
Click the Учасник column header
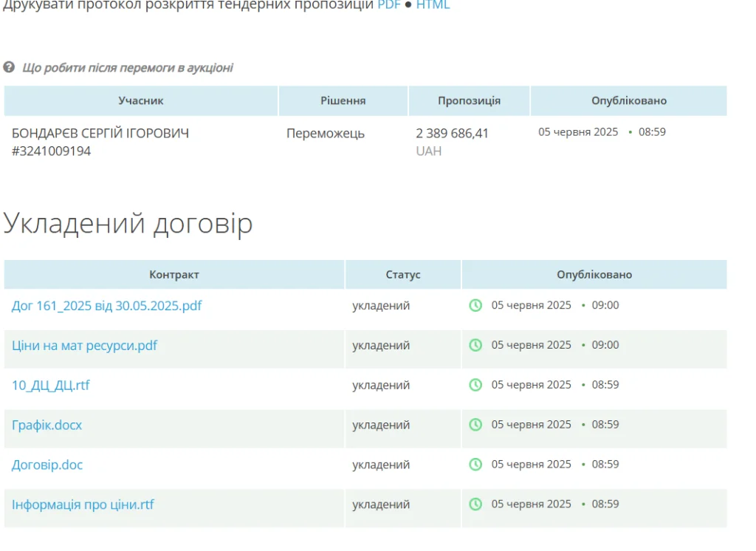[141, 101]
